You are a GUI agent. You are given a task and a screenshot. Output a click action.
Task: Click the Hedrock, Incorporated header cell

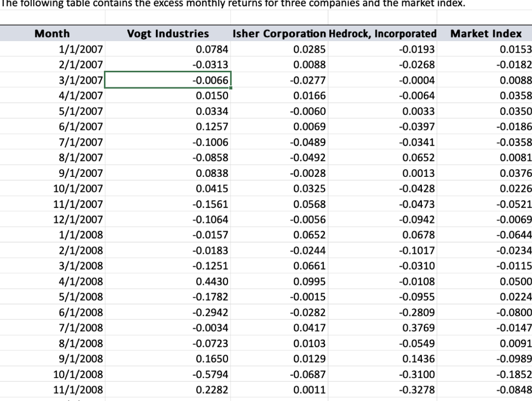click(x=383, y=33)
